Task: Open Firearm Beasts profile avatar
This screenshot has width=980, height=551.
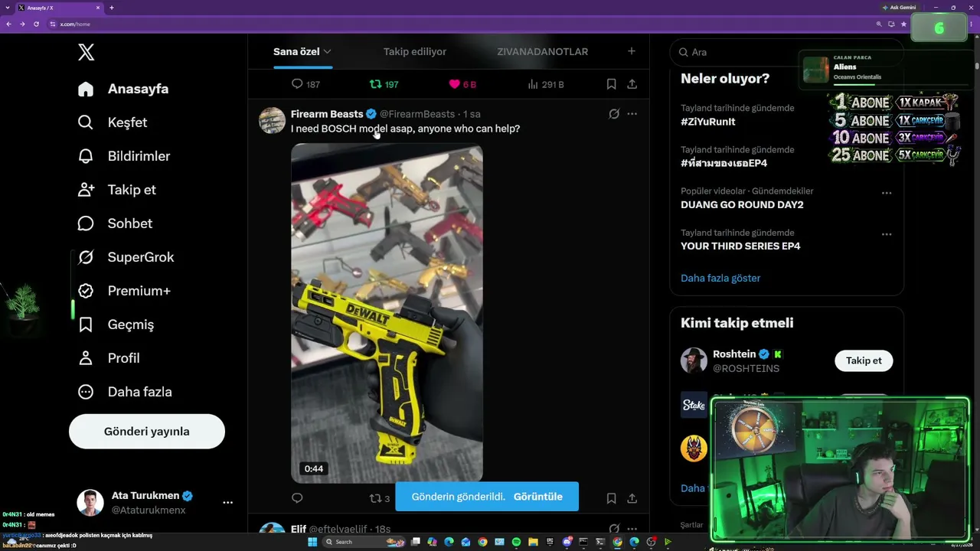Action: (272, 120)
